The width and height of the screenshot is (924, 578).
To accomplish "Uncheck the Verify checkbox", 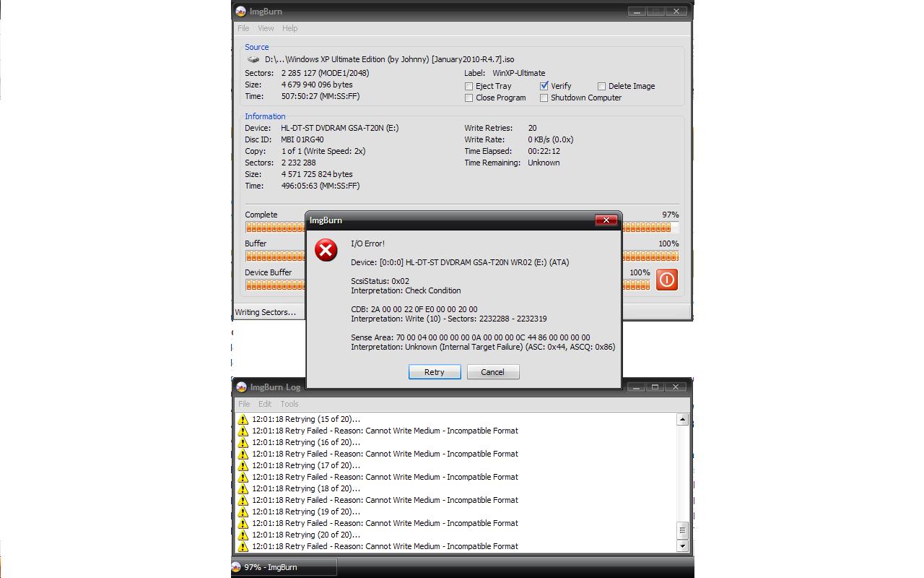I will 544,86.
